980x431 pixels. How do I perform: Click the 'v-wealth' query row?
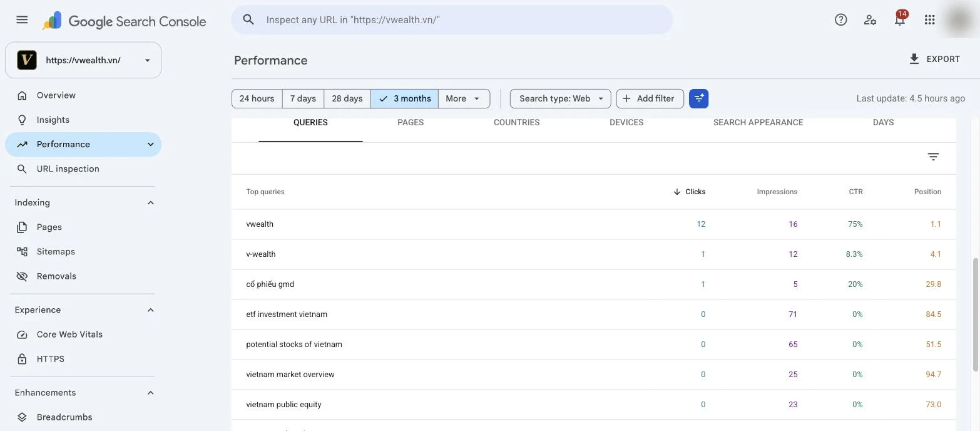click(593, 254)
